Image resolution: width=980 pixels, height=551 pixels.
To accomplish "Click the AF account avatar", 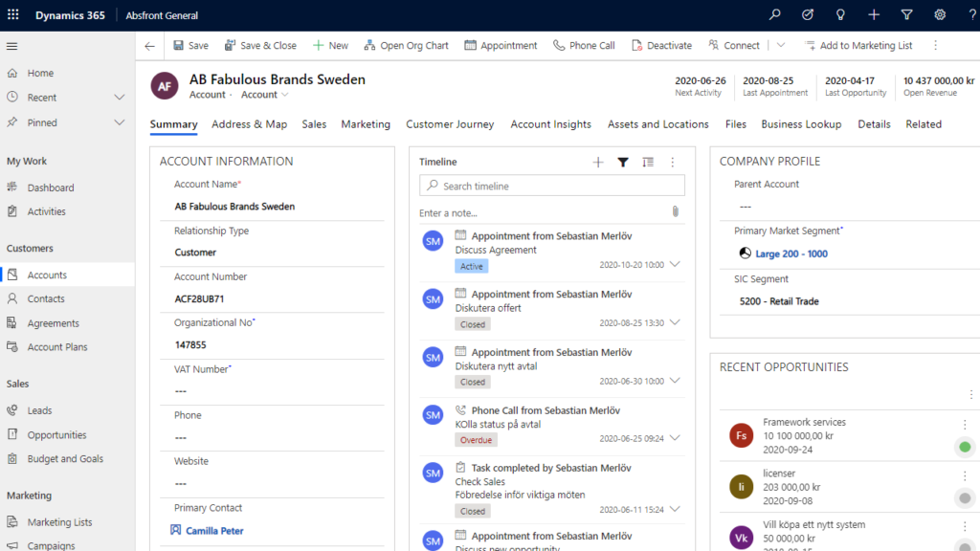I will 165,86.
